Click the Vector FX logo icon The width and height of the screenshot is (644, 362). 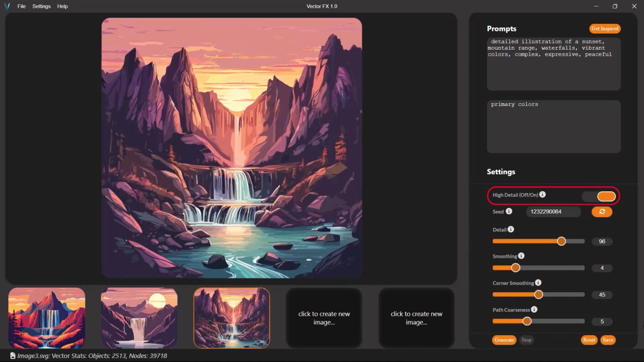tap(8, 6)
